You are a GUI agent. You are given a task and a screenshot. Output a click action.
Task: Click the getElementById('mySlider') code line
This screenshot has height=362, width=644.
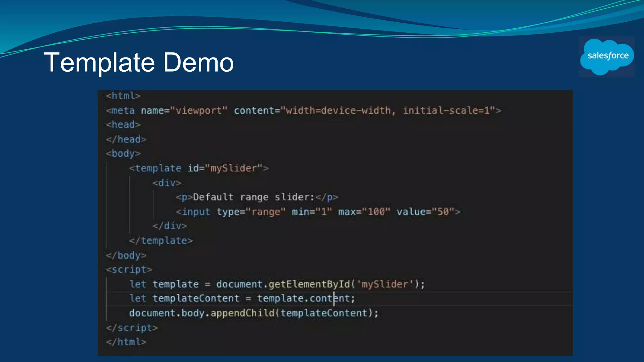pyautogui.click(x=277, y=284)
